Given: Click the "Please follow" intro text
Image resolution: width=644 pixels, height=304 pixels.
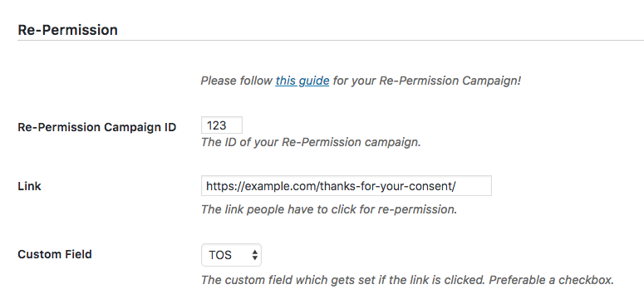Looking at the screenshot, I should pos(237,81).
